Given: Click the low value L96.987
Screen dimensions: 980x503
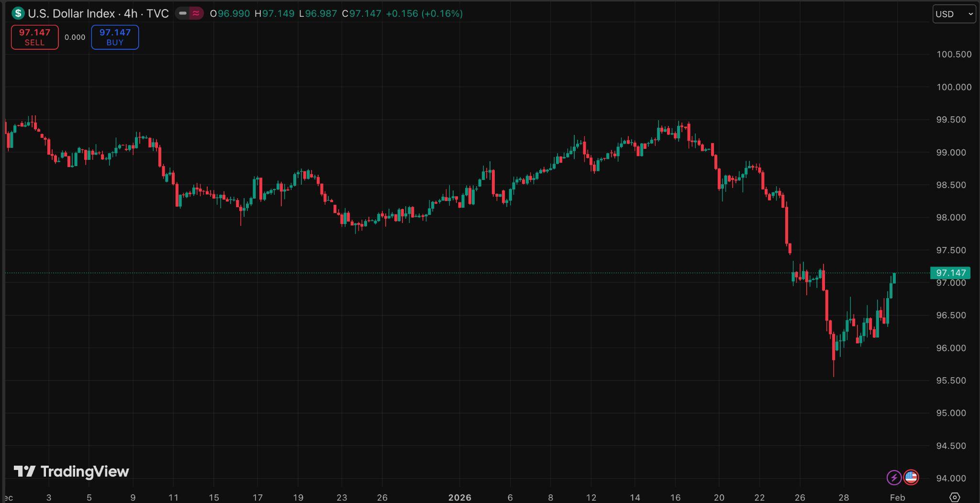Looking at the screenshot, I should [x=318, y=13].
